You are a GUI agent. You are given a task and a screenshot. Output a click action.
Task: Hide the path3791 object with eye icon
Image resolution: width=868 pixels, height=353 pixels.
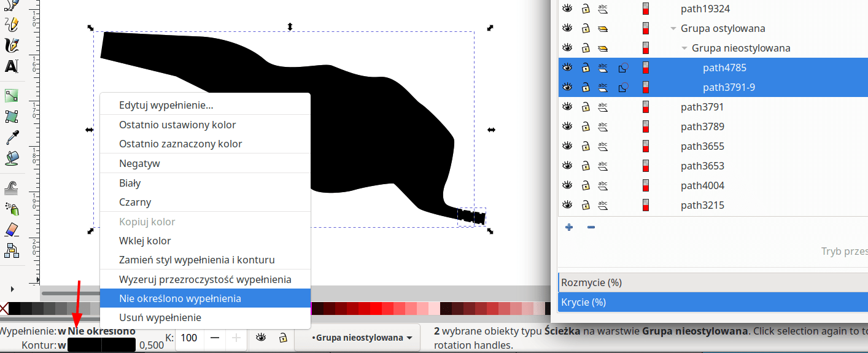[567, 107]
